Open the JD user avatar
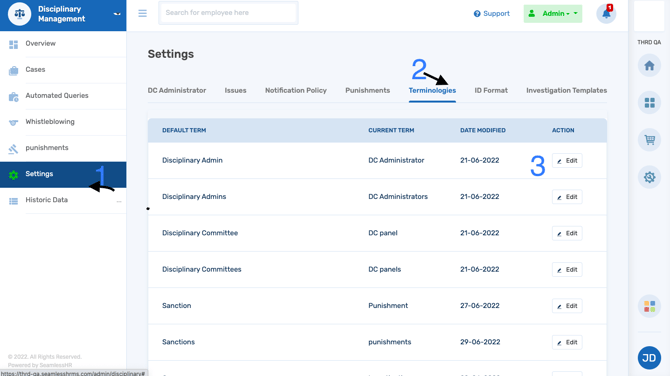This screenshot has height=376, width=670. point(649,358)
